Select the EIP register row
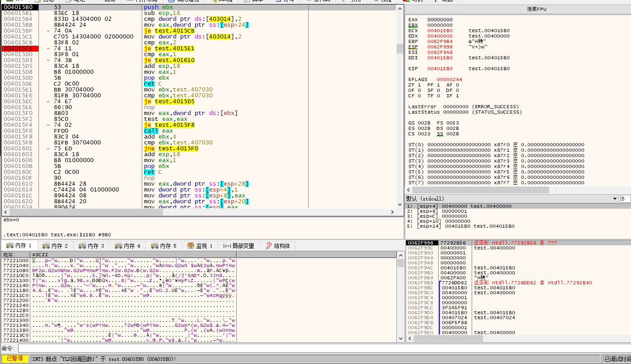 pos(459,69)
